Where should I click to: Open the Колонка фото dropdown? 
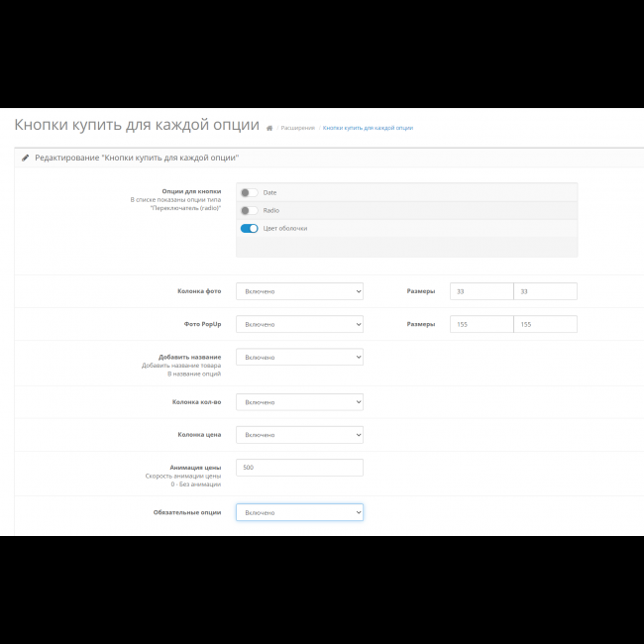(x=299, y=291)
